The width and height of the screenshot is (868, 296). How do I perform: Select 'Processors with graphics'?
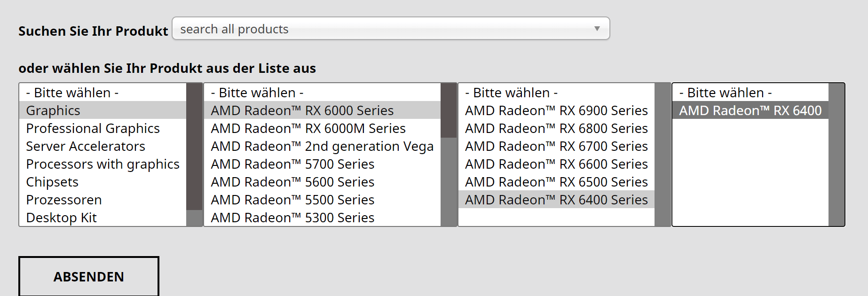coord(103,164)
